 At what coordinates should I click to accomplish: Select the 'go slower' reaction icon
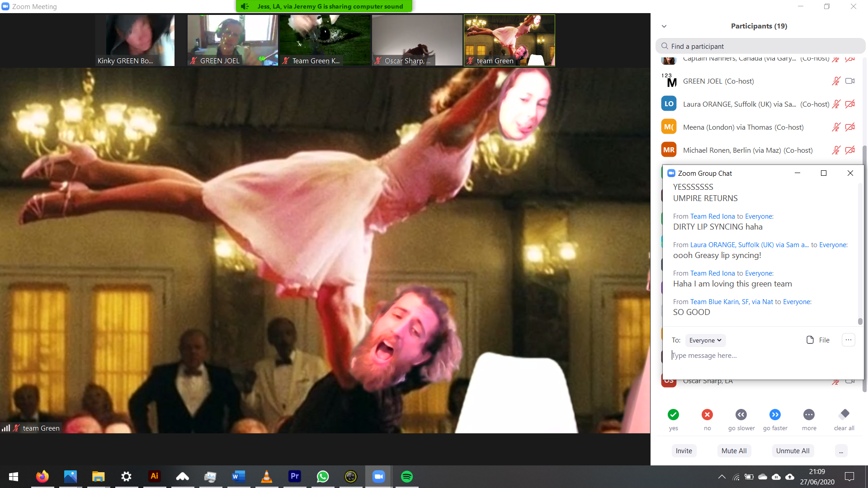pyautogui.click(x=741, y=414)
